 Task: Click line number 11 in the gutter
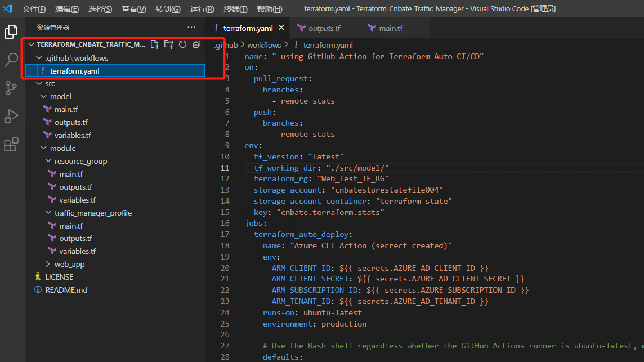pos(225,168)
